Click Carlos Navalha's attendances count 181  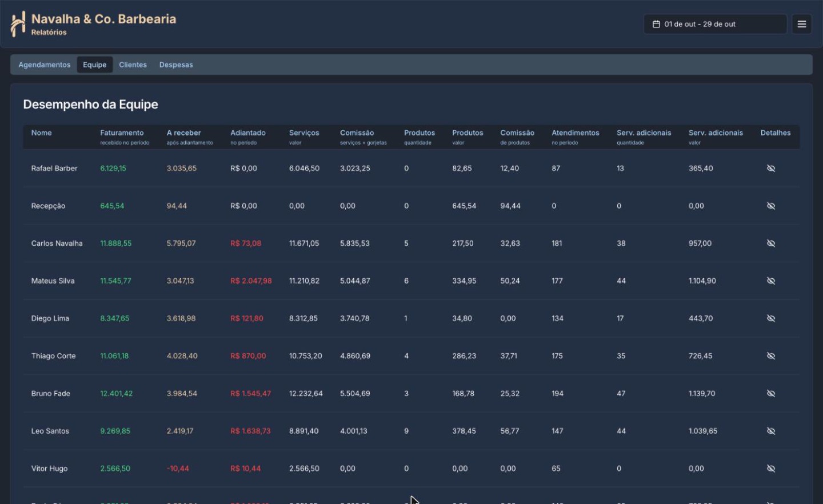pos(557,243)
